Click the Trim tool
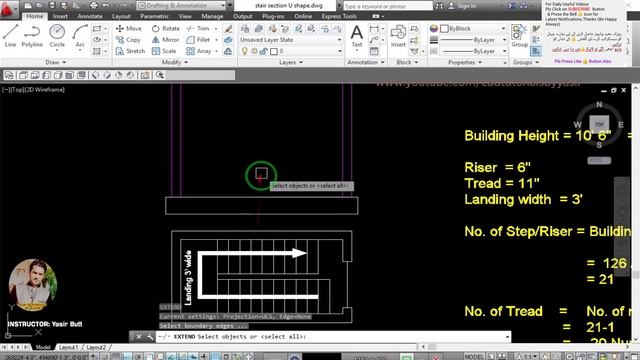This screenshot has width=640, height=360. (x=198, y=29)
